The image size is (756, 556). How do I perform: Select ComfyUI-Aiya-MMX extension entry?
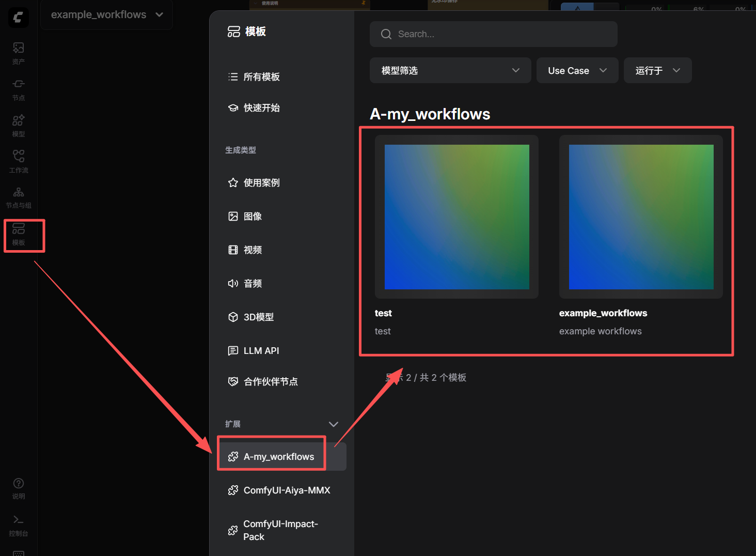(281, 490)
